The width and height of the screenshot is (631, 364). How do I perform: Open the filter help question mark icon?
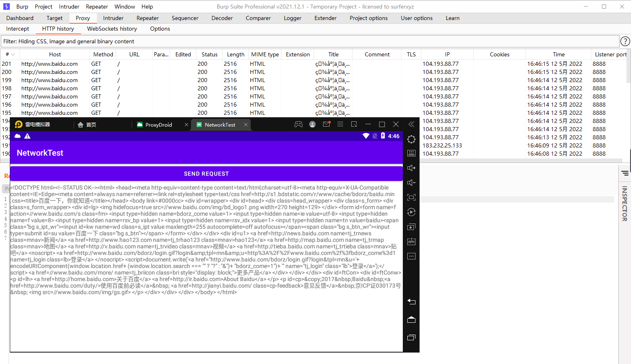pyautogui.click(x=625, y=41)
